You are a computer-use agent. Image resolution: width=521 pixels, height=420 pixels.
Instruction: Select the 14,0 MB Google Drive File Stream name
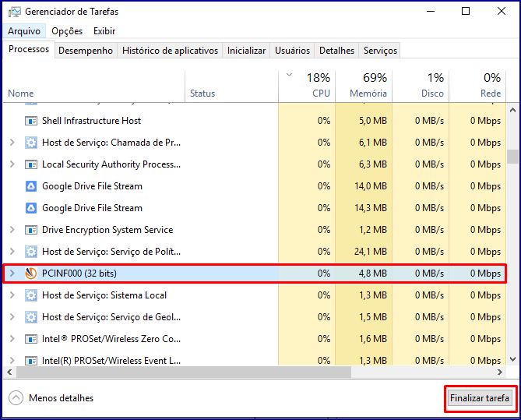point(92,186)
